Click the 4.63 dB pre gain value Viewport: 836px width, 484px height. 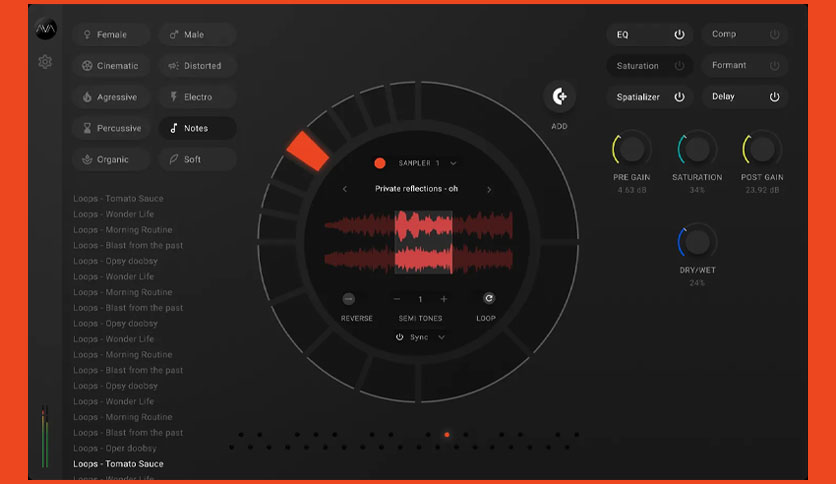tap(632, 190)
